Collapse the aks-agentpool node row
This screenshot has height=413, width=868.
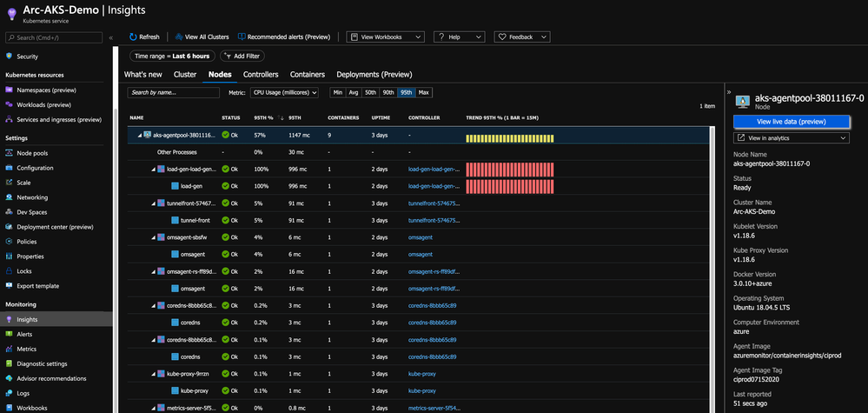(x=139, y=135)
